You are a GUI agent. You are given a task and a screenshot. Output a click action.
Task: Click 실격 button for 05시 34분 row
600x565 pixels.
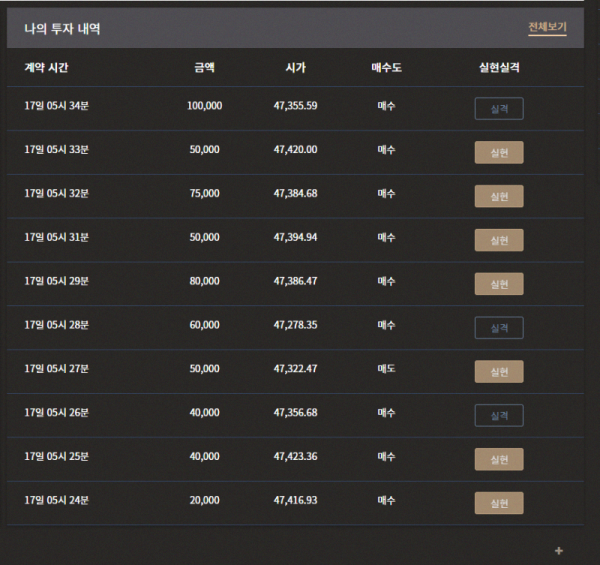[x=499, y=109]
